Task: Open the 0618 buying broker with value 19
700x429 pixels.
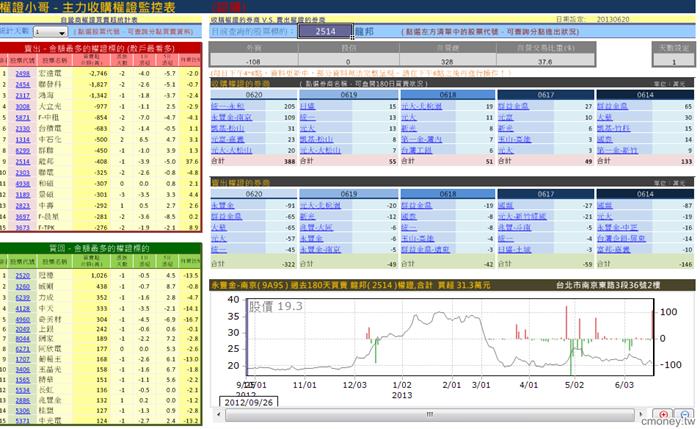Action: (x=421, y=106)
